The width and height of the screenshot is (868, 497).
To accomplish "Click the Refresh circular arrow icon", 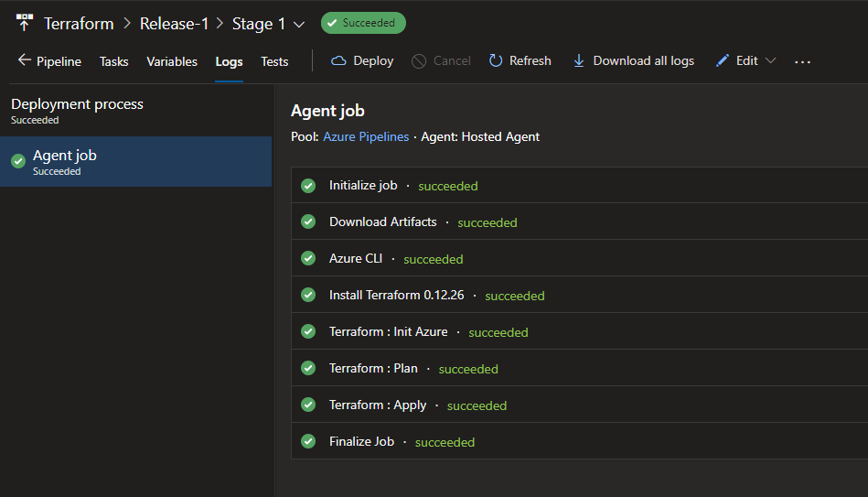I will click(x=496, y=61).
